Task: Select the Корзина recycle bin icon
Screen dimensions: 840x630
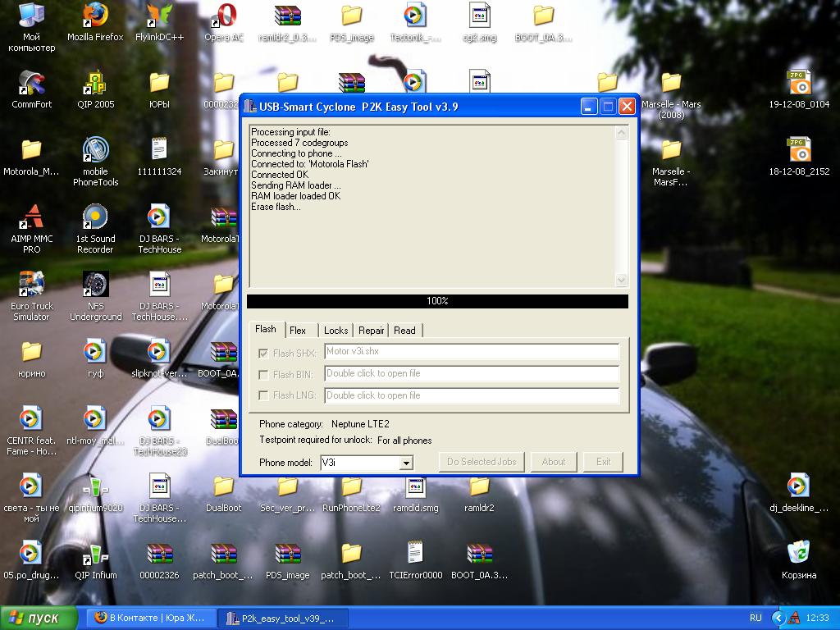Action: click(799, 560)
